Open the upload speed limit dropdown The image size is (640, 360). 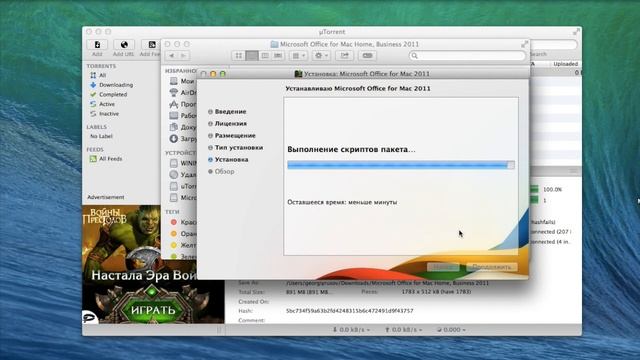click(403, 330)
